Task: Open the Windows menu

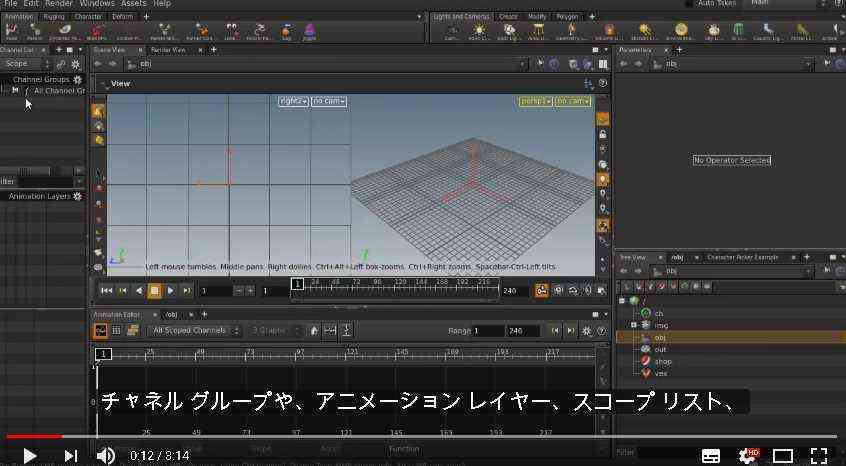Action: click(97, 3)
